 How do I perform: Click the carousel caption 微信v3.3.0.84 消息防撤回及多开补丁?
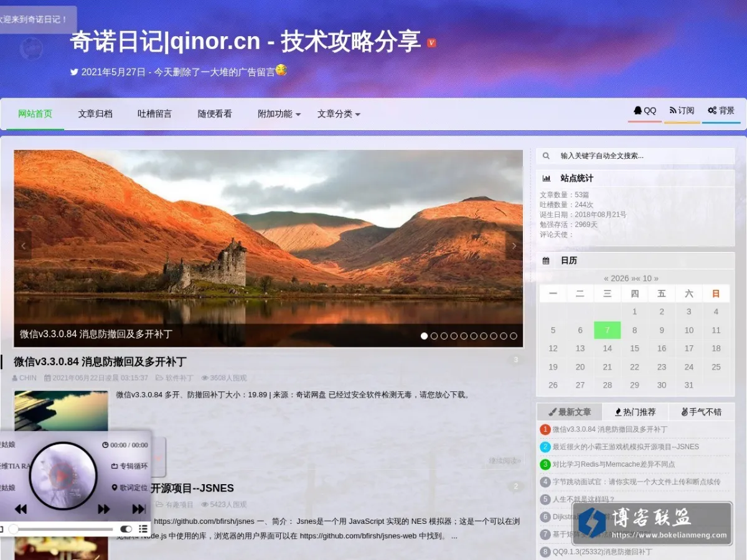96,334
